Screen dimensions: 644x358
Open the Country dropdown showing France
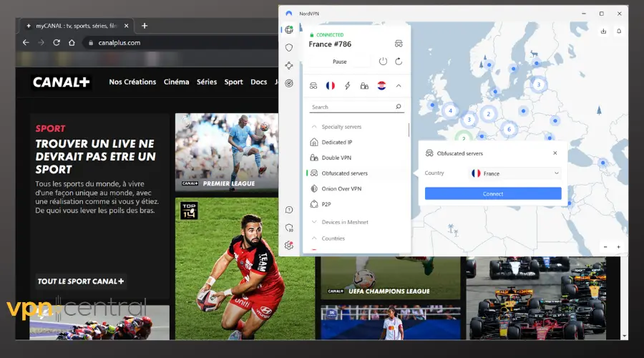tap(515, 173)
